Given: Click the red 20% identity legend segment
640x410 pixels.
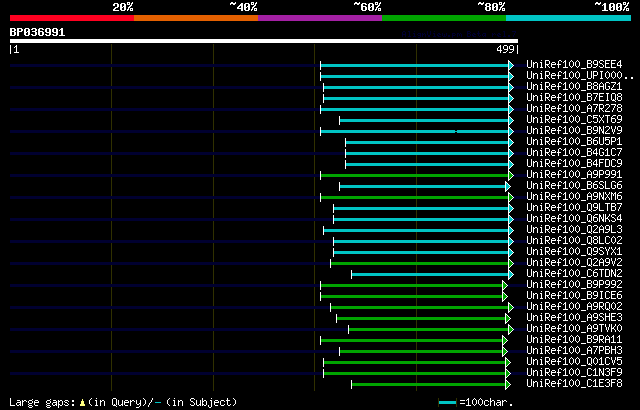Looking at the screenshot, I should pos(72,18).
